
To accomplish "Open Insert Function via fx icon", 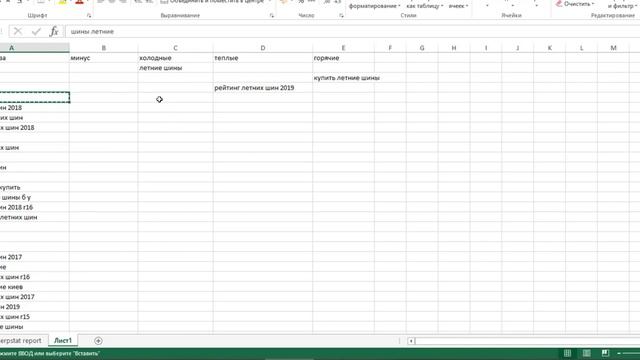I will [x=53, y=31].
